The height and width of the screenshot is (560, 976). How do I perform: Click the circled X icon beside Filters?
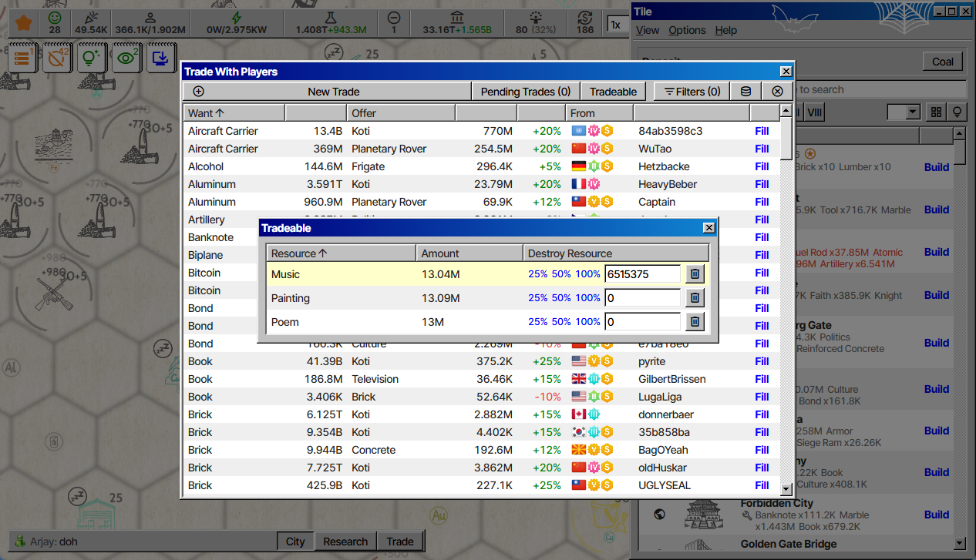pyautogui.click(x=777, y=92)
